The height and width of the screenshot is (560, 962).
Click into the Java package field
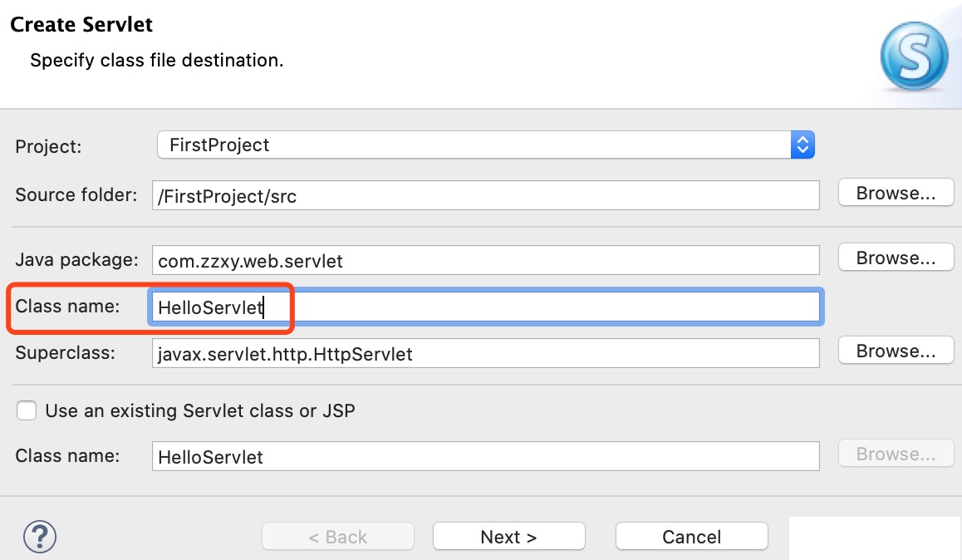click(x=485, y=261)
